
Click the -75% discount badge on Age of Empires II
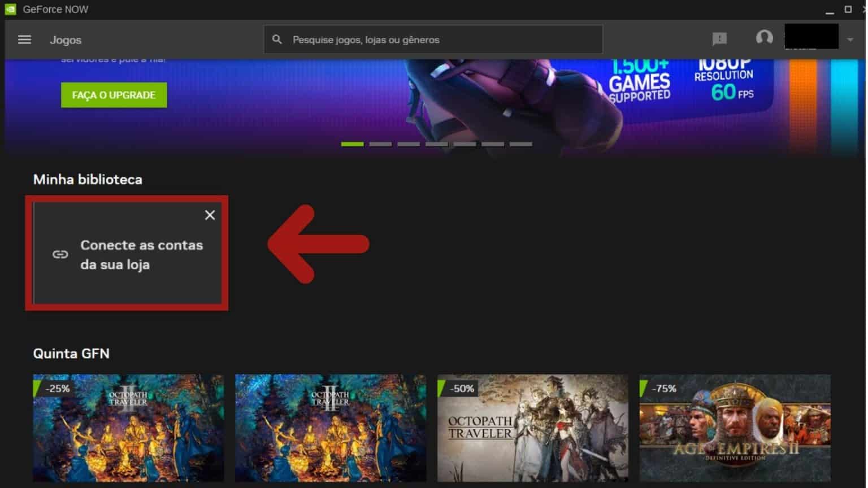665,389
